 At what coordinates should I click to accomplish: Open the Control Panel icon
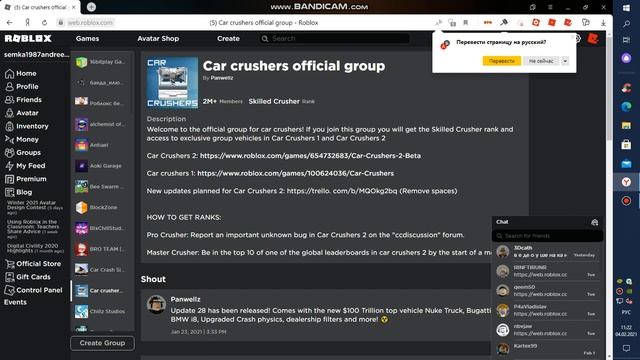coord(9,290)
